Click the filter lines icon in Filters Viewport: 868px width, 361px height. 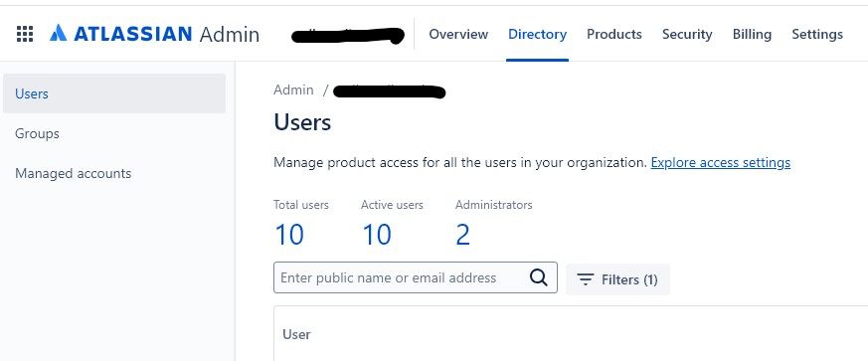pyautogui.click(x=586, y=279)
